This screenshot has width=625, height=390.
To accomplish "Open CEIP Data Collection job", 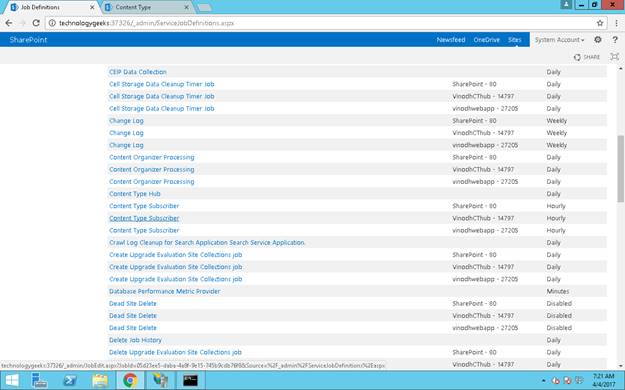I will (x=138, y=72).
